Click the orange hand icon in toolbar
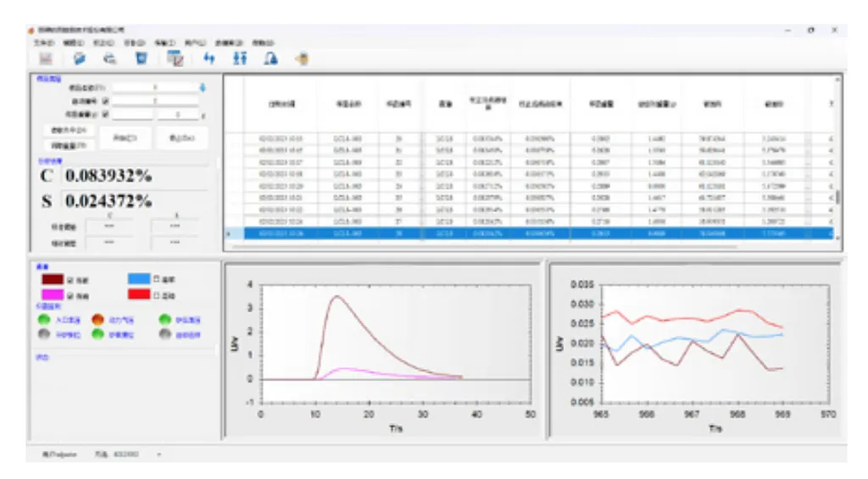The image size is (868, 479). pyautogui.click(x=302, y=58)
